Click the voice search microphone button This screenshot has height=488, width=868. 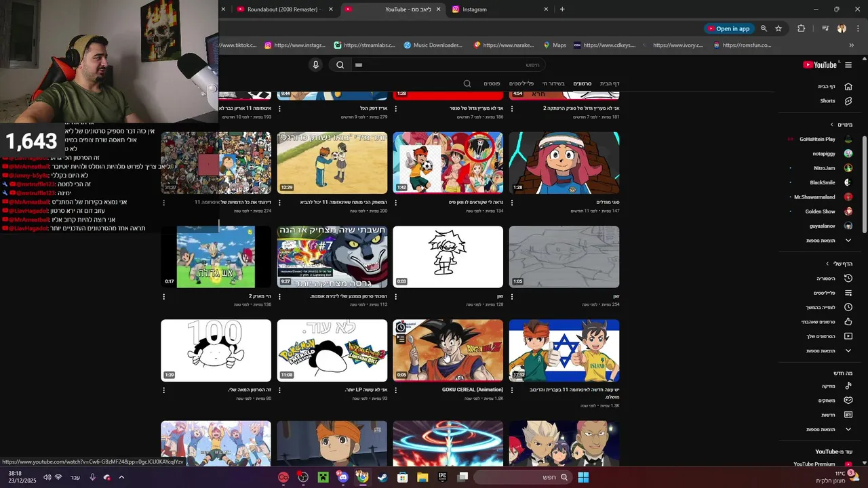(x=315, y=65)
